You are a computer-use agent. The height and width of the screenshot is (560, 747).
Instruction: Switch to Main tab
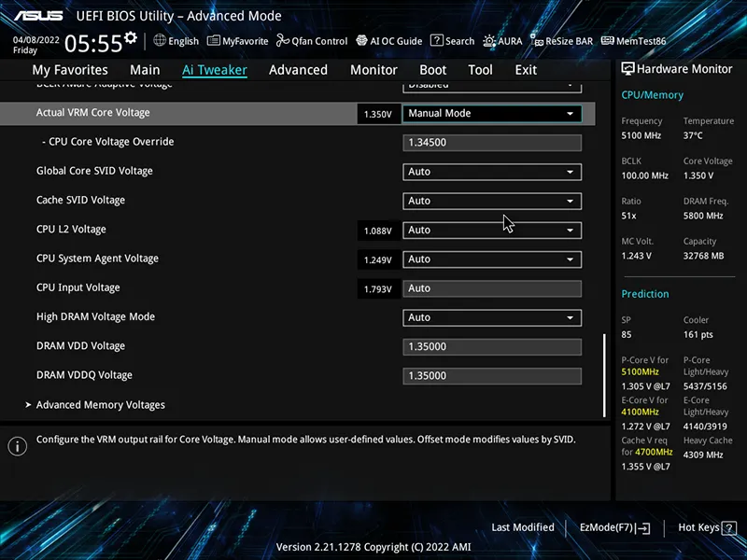145,70
